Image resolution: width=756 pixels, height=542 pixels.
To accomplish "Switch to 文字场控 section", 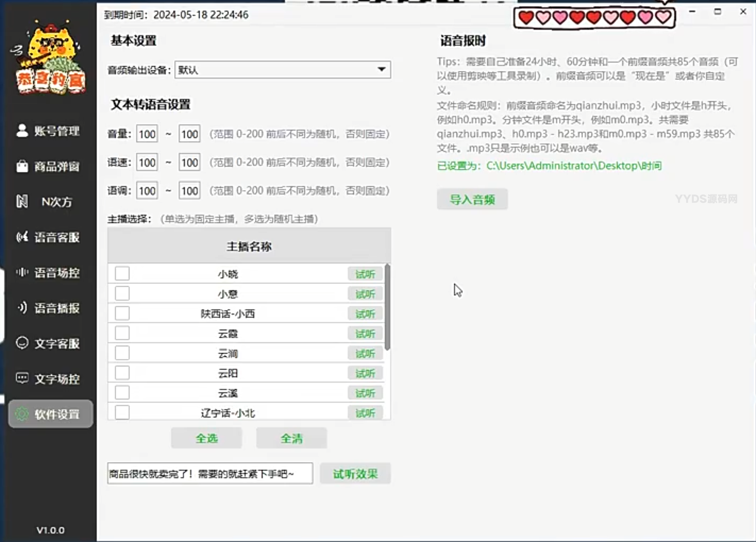I will 50,378.
